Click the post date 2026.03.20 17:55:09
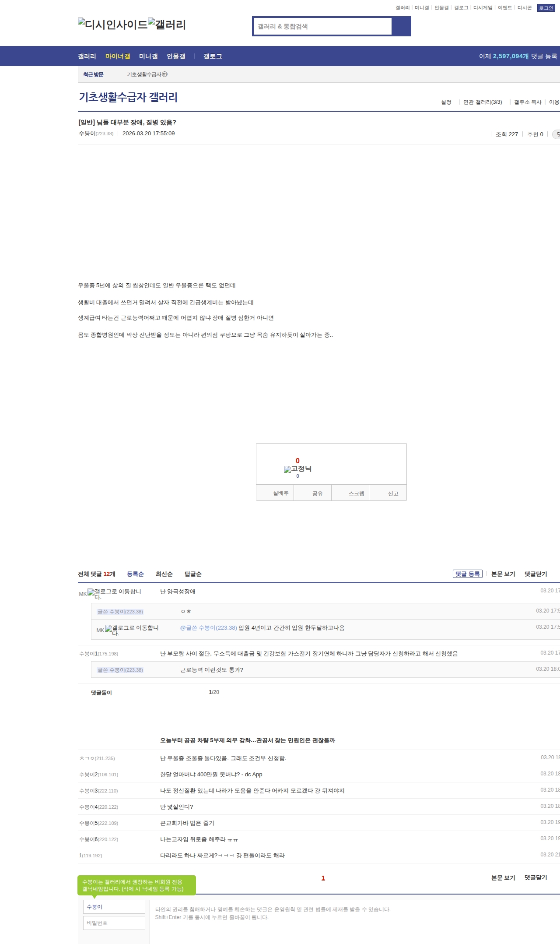This screenshot has width=560, height=944. [149, 134]
